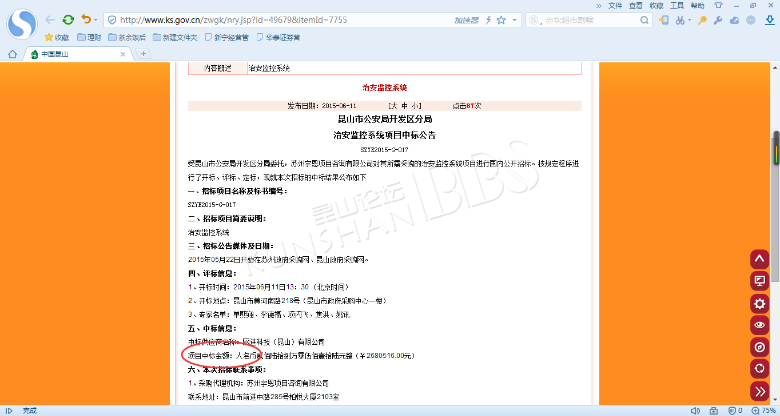
Task: Close the 中国昆山 tab
Action: [x=123, y=54]
